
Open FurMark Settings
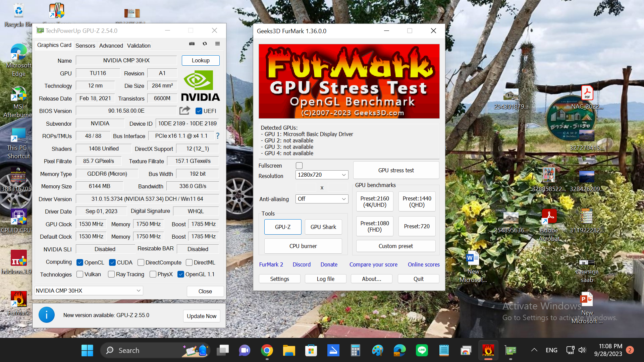point(280,279)
